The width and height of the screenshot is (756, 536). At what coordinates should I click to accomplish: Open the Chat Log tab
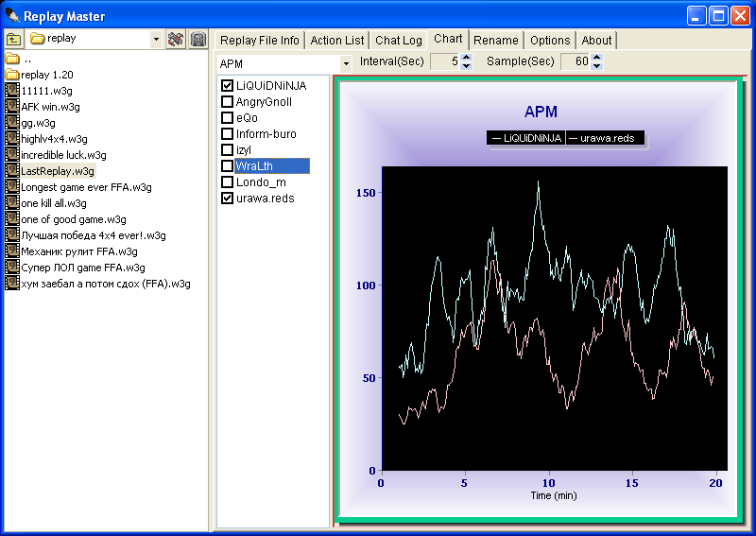[x=398, y=40]
